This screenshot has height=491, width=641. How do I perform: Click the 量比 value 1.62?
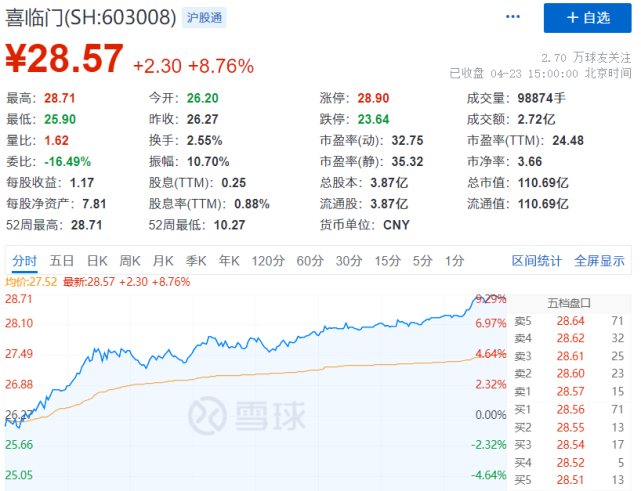56,141
